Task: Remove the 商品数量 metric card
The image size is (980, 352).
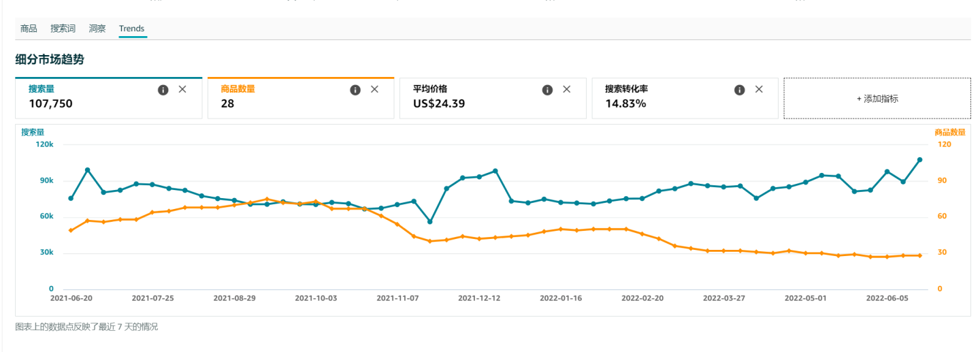Action: 374,89
